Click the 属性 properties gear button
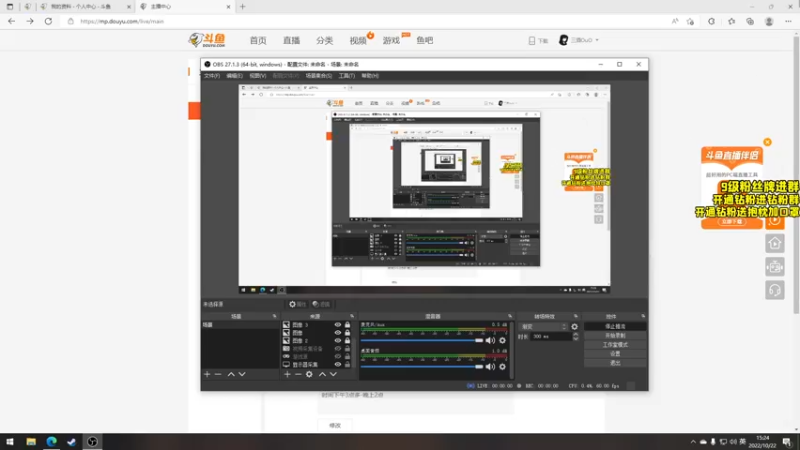This screenshot has height=450, width=800. (297, 304)
